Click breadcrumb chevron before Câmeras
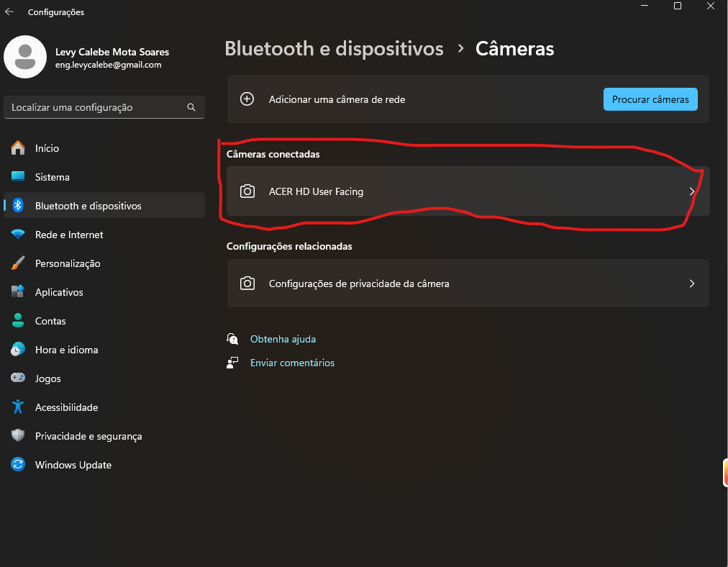 click(x=460, y=48)
